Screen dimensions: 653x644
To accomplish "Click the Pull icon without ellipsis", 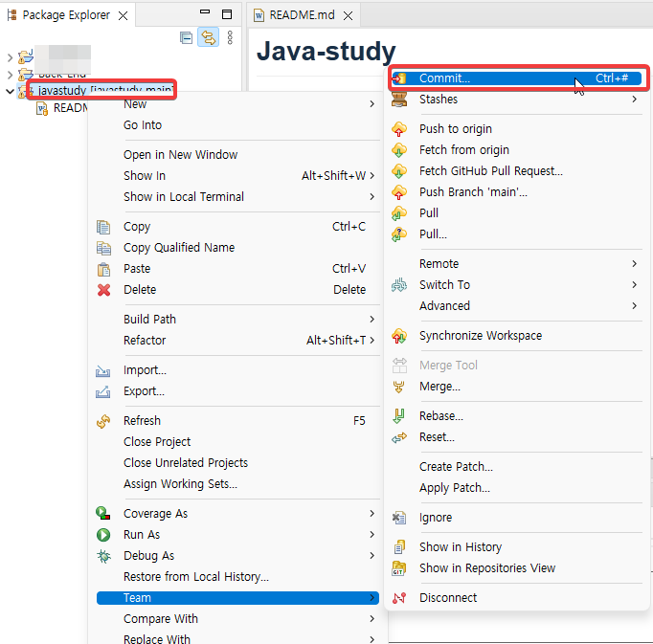I will tap(399, 213).
